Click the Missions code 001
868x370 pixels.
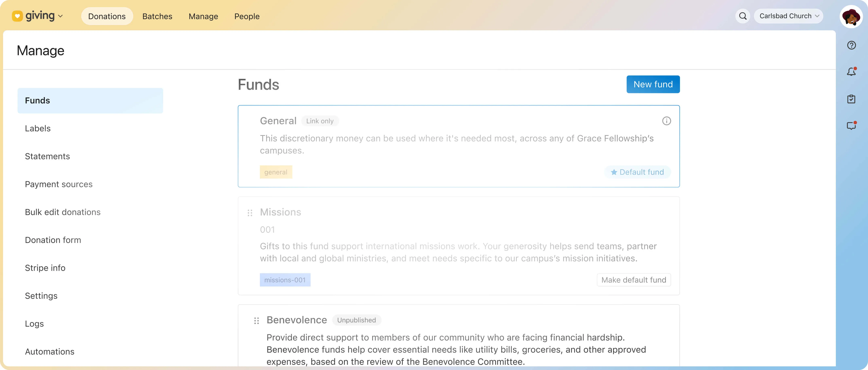[267, 229]
